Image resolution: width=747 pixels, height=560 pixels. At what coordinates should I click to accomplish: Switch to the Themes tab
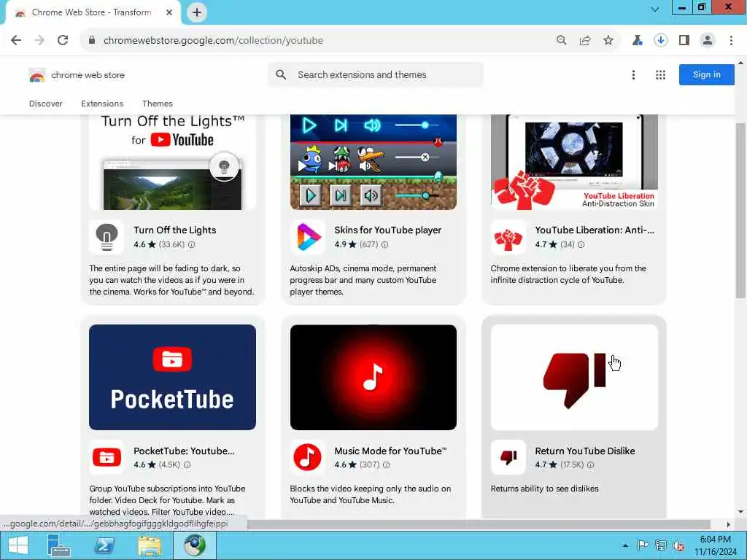point(158,104)
